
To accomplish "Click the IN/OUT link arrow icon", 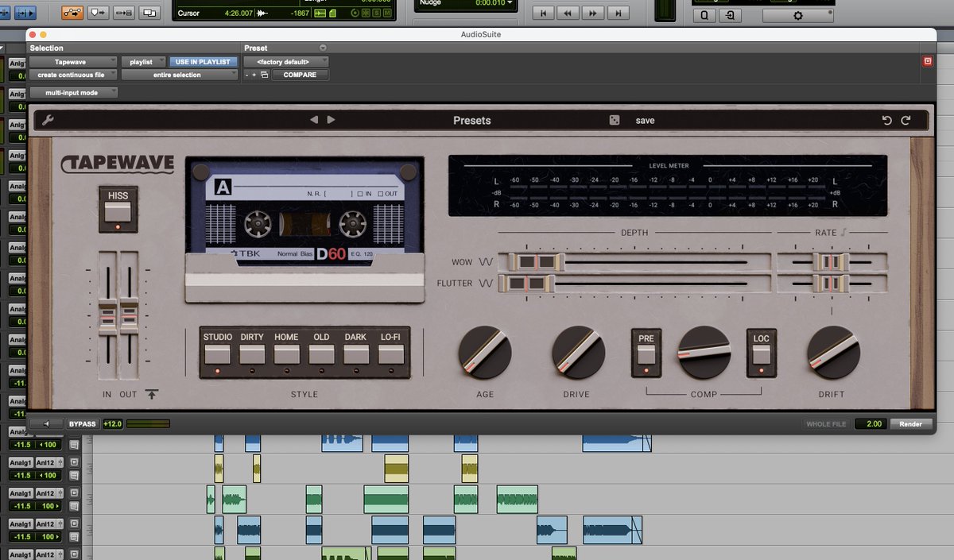I will pos(152,394).
